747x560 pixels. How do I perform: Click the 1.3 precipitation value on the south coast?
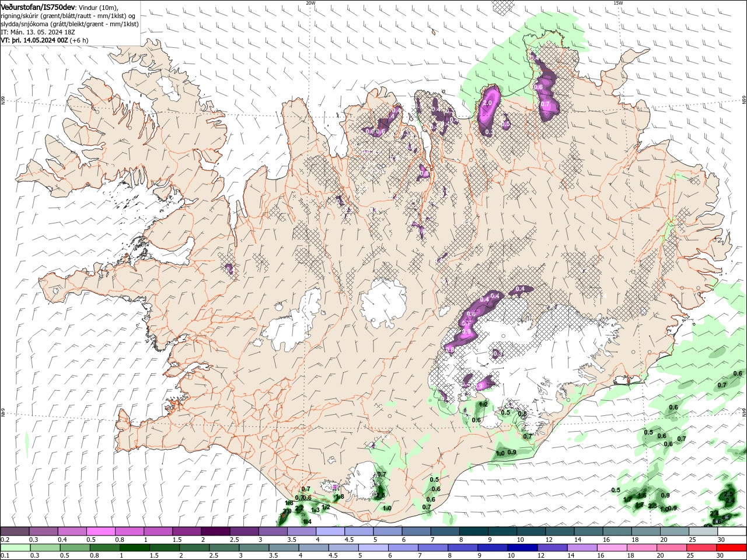[315, 510]
